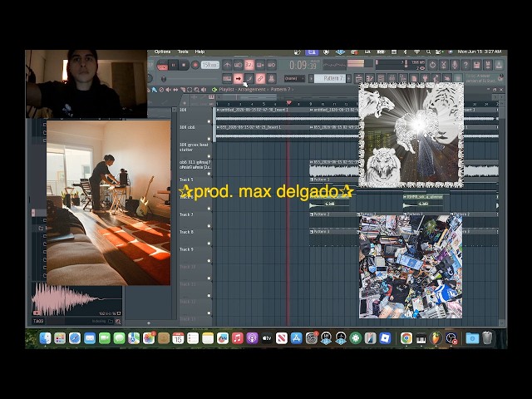Mute the 104 track
Image resolution: width=532 pixels, height=399 pixels.
(x=209, y=121)
